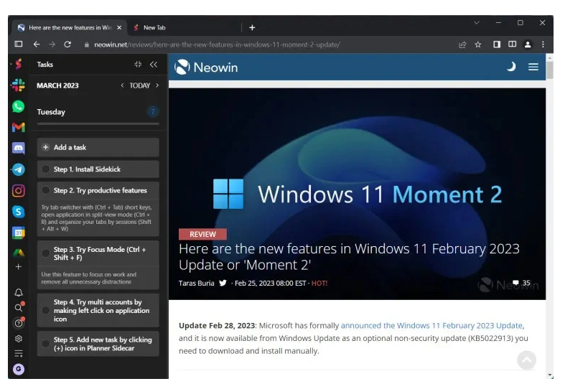Screen dimensions: 588x389
Task: Check the Step 5 Add new task checkbox
Action: 45,344
